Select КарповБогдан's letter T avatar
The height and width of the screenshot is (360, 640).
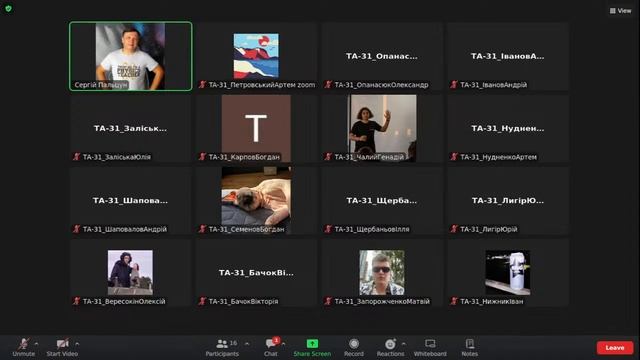[256, 128]
